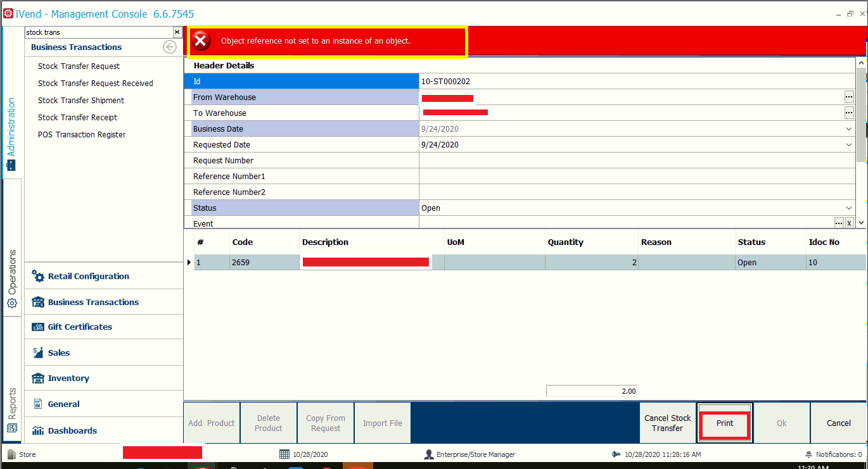The height and width of the screenshot is (469, 868).
Task: Expand General section
Action: [x=104, y=404]
